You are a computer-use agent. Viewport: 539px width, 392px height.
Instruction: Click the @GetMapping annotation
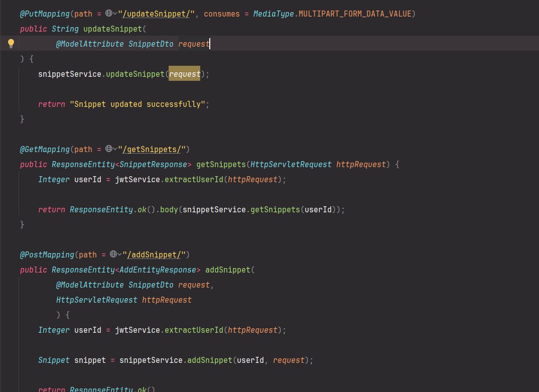(45, 149)
